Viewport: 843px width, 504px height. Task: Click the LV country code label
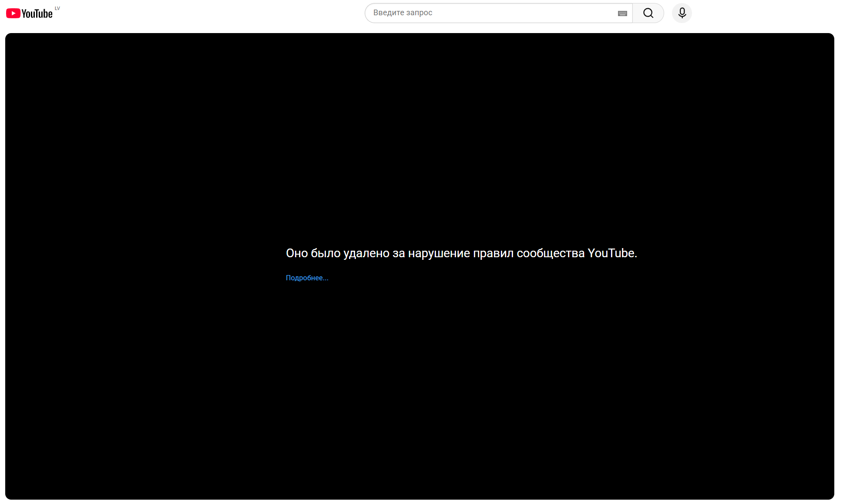(x=57, y=8)
